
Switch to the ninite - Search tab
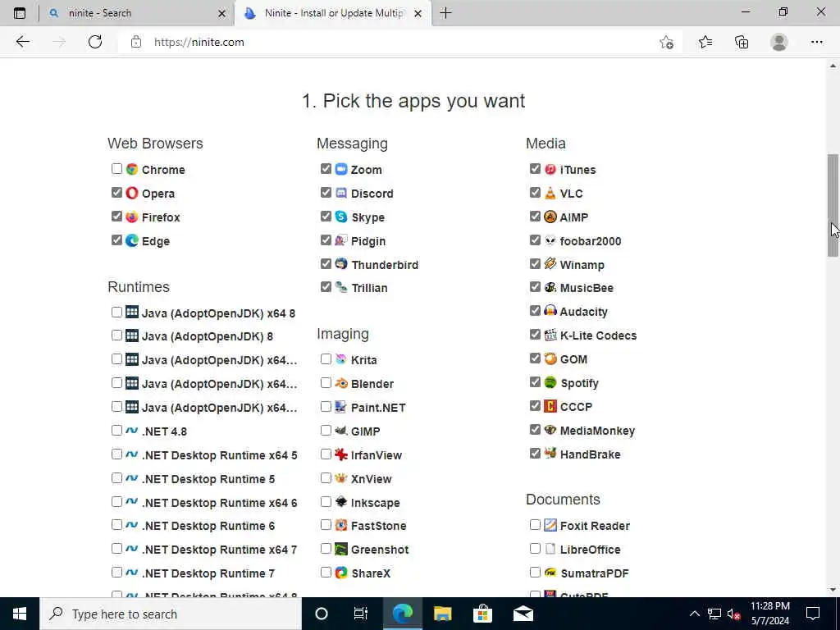137,13
